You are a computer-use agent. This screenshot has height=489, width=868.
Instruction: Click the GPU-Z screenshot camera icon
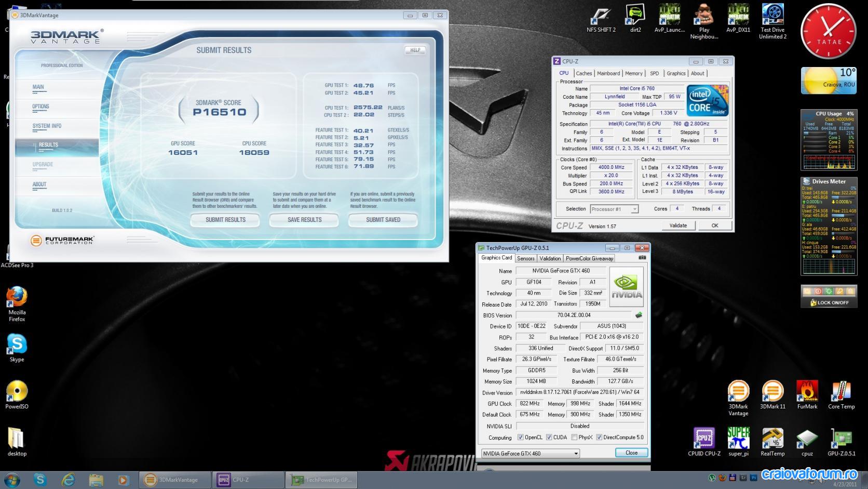point(642,258)
